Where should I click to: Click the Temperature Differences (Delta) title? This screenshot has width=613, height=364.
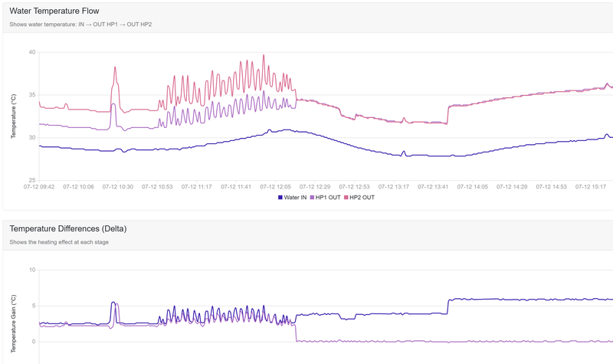click(x=67, y=228)
